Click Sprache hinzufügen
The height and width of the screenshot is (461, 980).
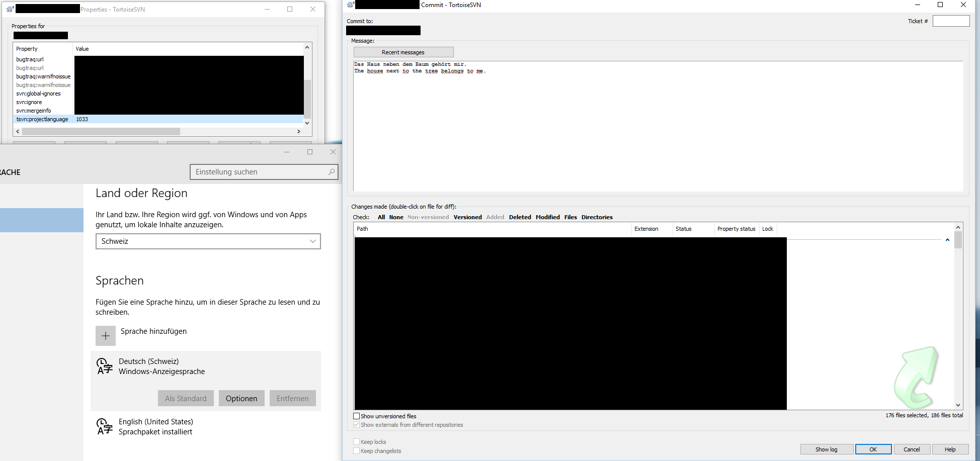[x=153, y=331]
